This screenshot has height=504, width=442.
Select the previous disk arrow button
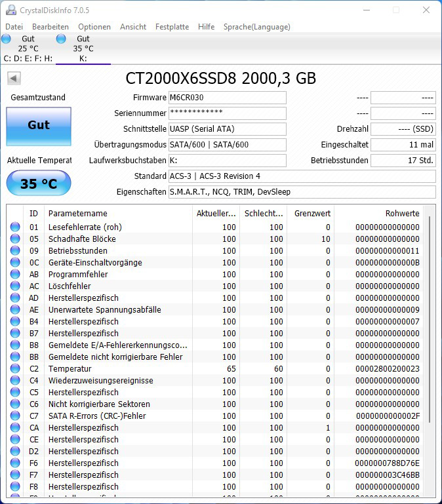(14, 78)
